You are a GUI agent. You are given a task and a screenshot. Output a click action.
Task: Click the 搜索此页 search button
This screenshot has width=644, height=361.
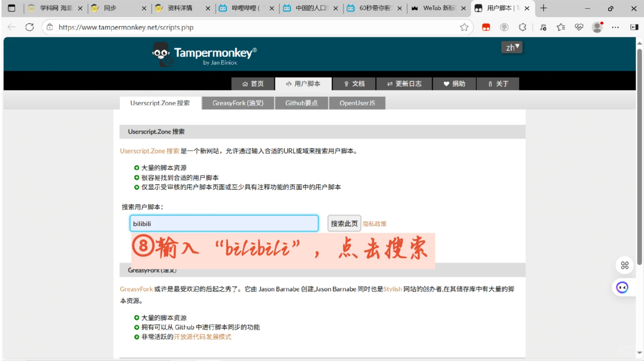pyautogui.click(x=344, y=223)
